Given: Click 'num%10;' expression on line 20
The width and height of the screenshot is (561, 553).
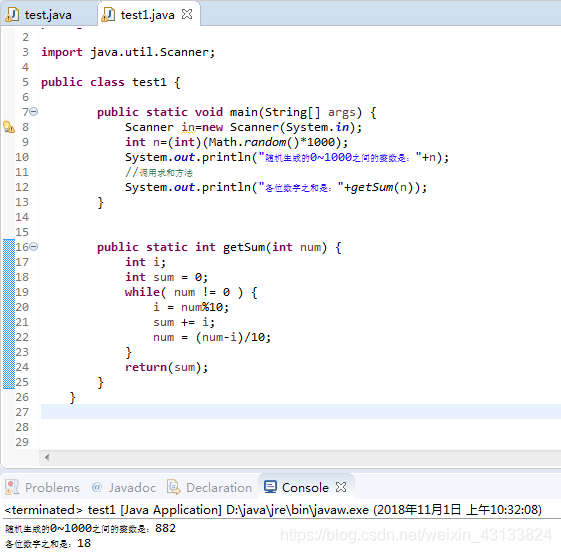Looking at the screenshot, I should pos(205,307).
